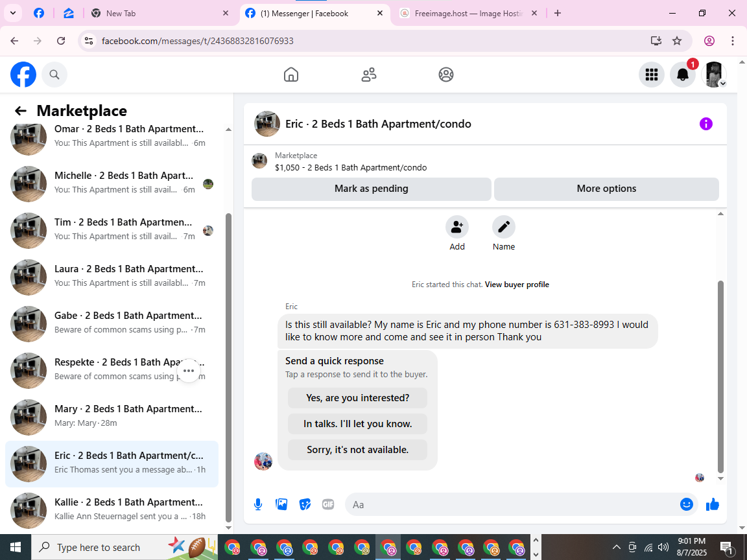Image resolution: width=747 pixels, height=560 pixels.
Task: Open conversation information purple icon
Action: [x=705, y=124]
